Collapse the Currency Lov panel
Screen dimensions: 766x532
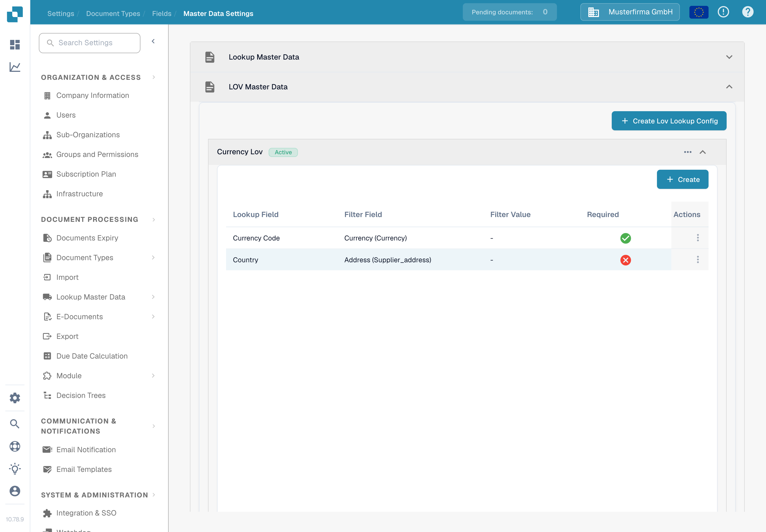click(703, 152)
